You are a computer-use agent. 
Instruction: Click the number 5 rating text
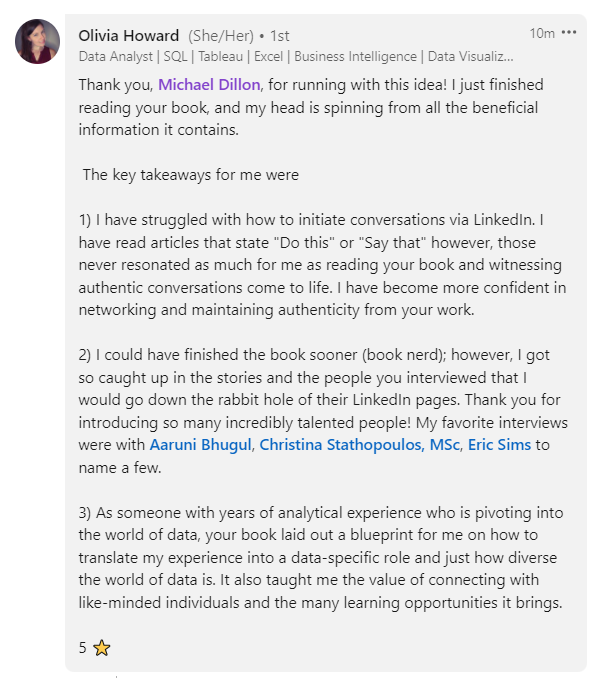pos(83,648)
